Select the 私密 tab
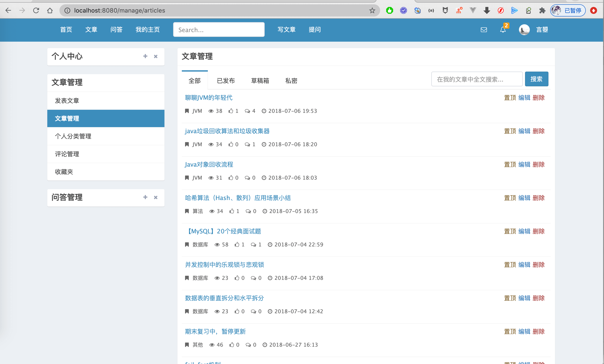Viewport: 604px width, 364px height. pyautogui.click(x=291, y=81)
